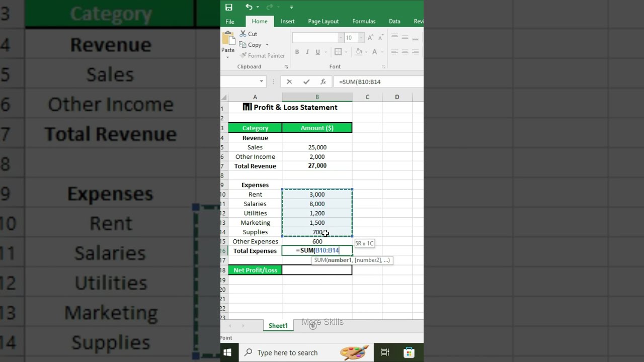Image resolution: width=644 pixels, height=362 pixels.
Task: Open the Name Box dropdown
Action: tap(261, 81)
